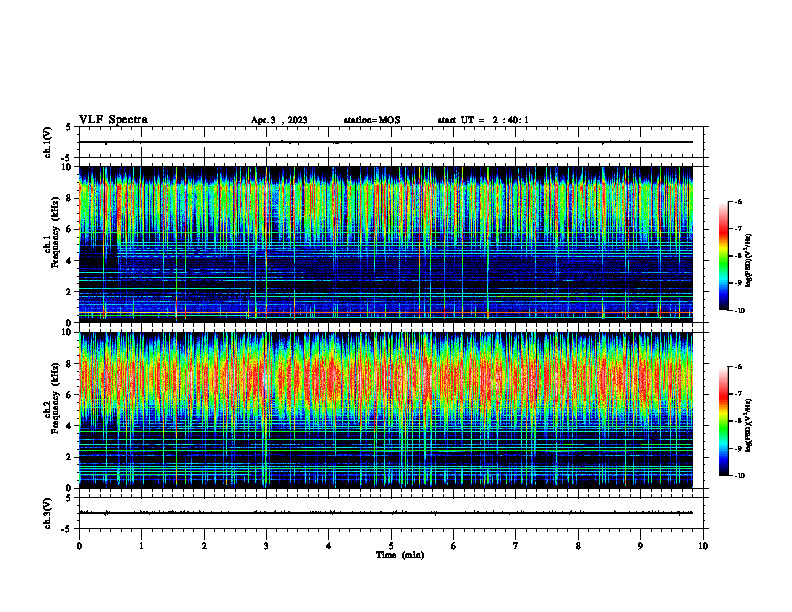The width and height of the screenshot is (792, 612).
Task: Click the ch.3 voltage waveform trace panel
Action: click(x=391, y=513)
